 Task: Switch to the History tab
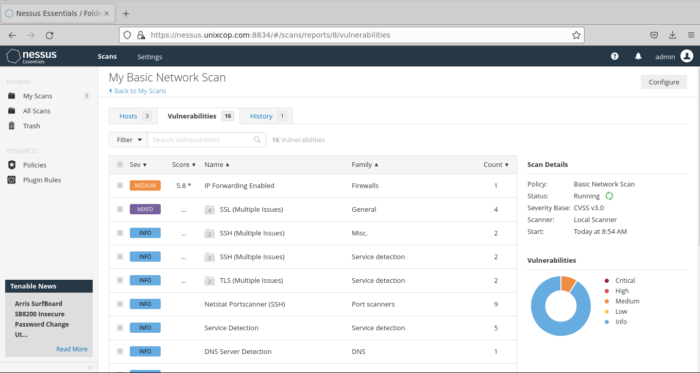click(267, 116)
